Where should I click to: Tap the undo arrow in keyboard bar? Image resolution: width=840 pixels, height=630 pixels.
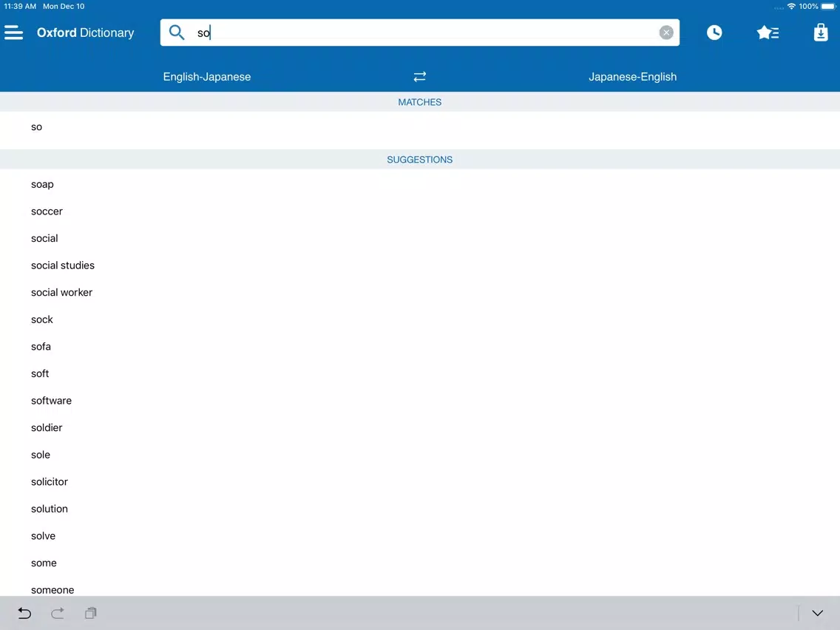click(24, 613)
